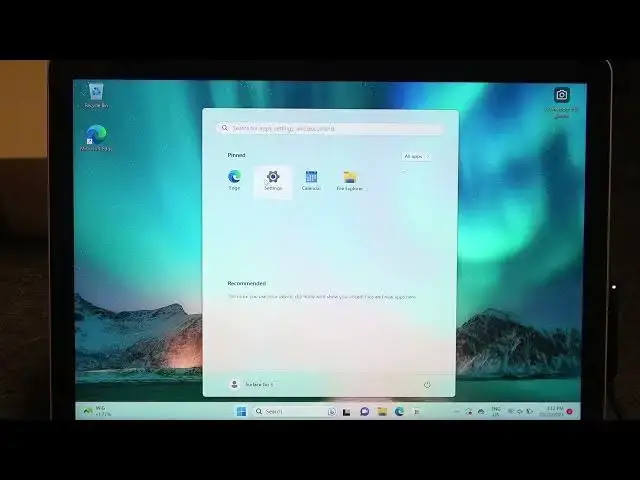The height and width of the screenshot is (480, 640).
Task: Open network and volume quick settings
Action: [520, 411]
